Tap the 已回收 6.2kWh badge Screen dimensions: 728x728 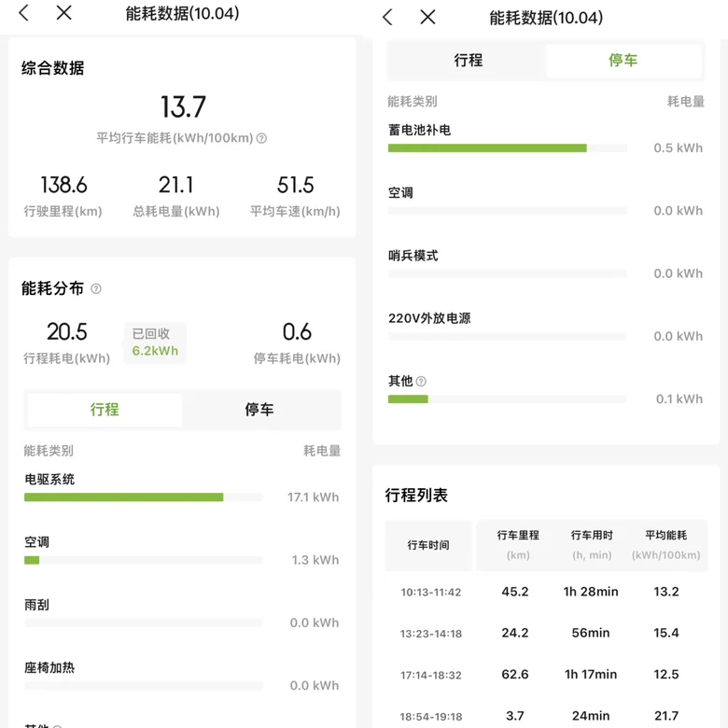click(155, 343)
